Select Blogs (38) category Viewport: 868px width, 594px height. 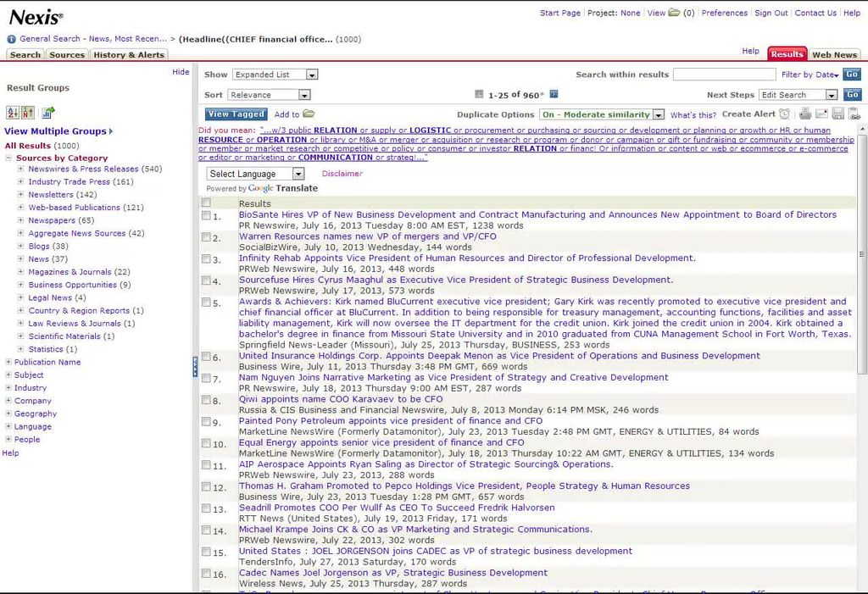pyautogui.click(x=48, y=247)
